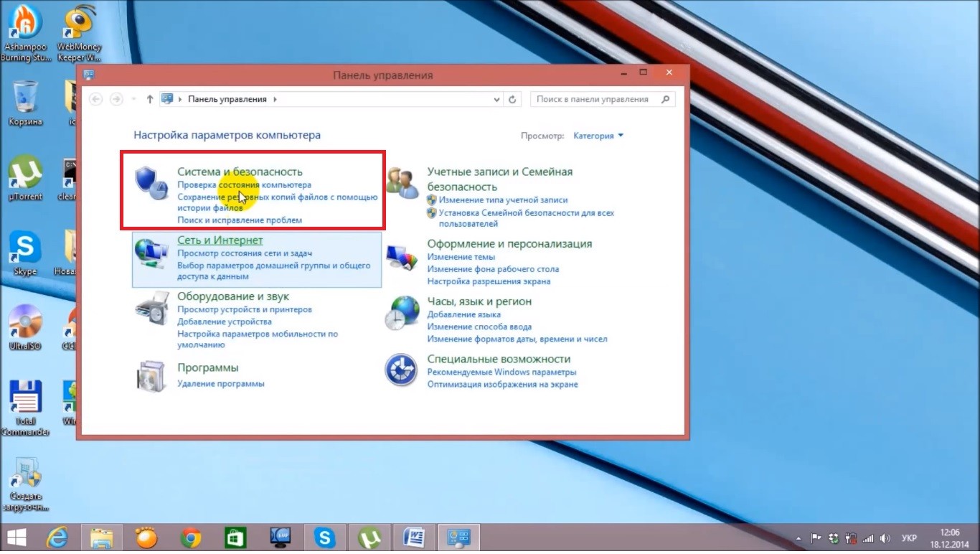
Task: Open Skype from the taskbar
Action: click(325, 537)
